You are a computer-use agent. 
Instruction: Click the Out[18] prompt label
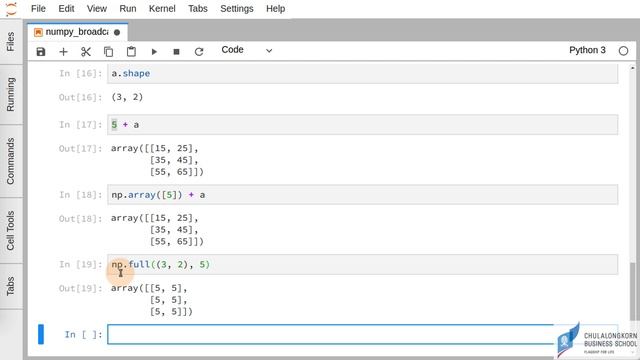(80, 219)
